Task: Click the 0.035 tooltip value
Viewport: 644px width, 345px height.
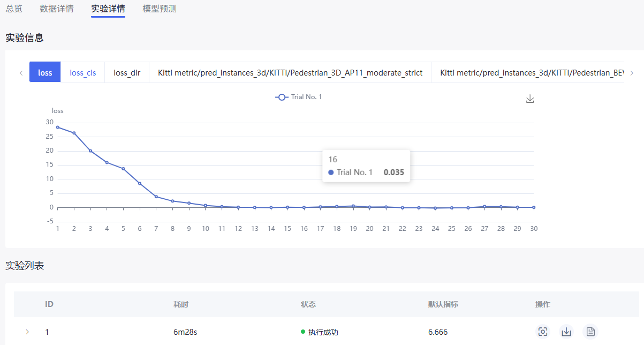Action: 394,172
